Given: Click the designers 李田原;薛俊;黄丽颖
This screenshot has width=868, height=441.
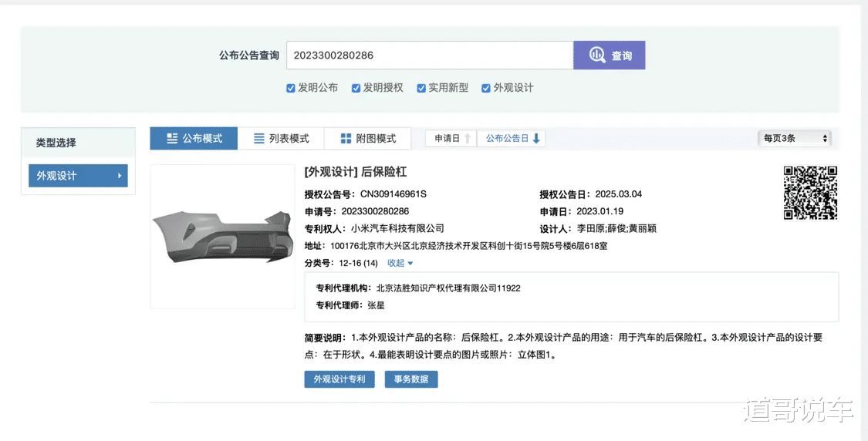Looking at the screenshot, I should pyautogui.click(x=616, y=228).
